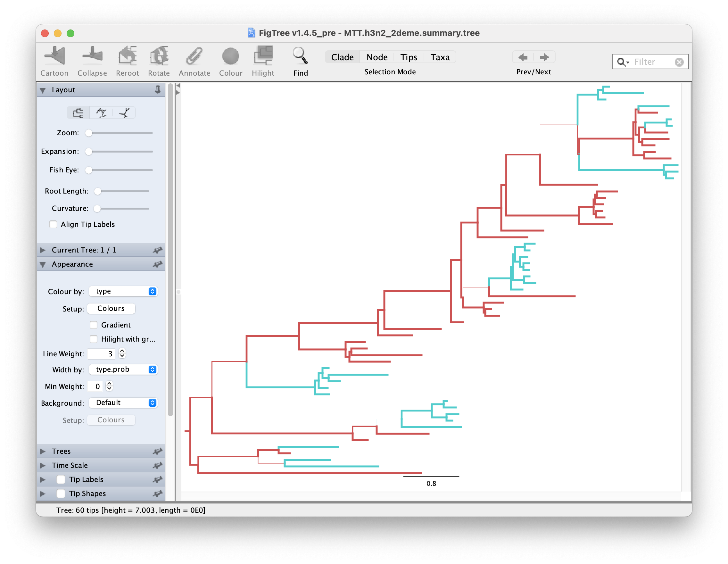728x564 pixels.
Task: Toggle the Gradient checkbox
Action: point(94,325)
